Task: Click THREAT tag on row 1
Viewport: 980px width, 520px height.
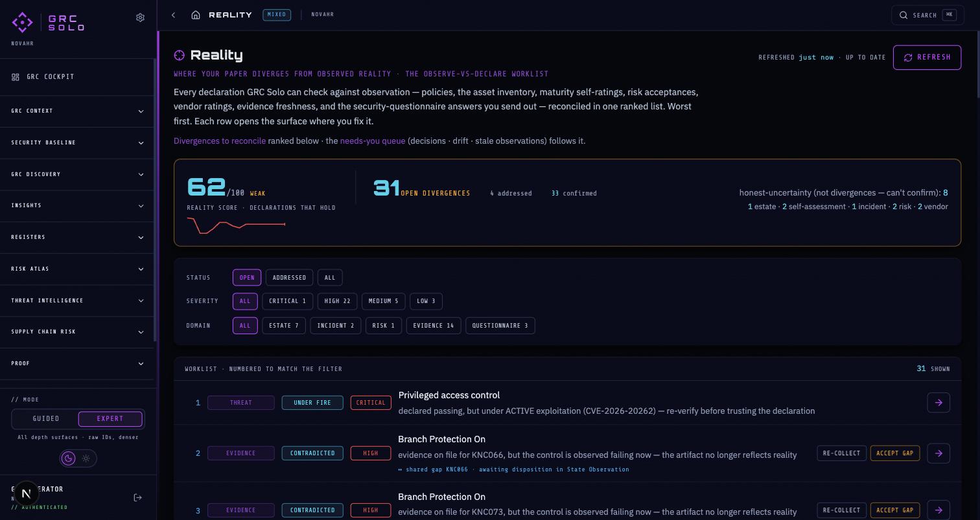Action: tap(241, 403)
